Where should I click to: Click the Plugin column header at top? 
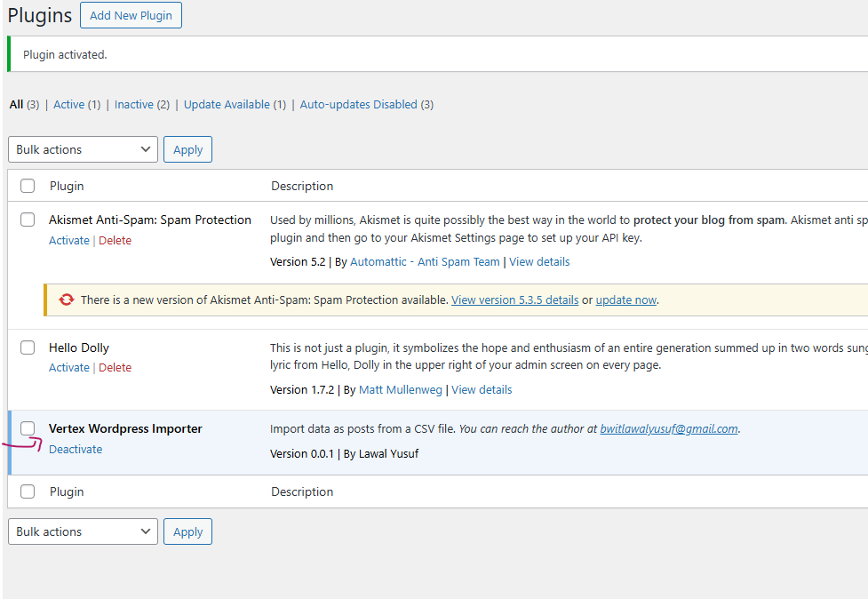tap(67, 186)
